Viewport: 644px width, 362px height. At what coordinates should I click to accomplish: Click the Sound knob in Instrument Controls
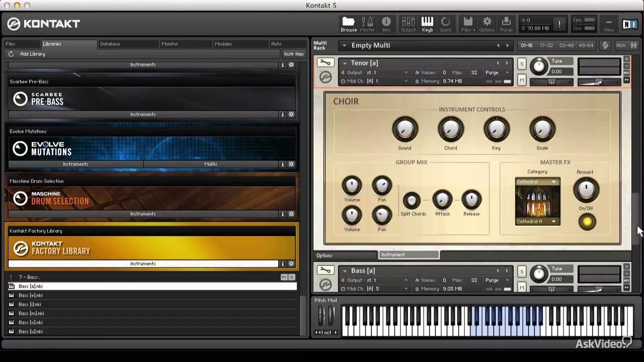tap(405, 129)
